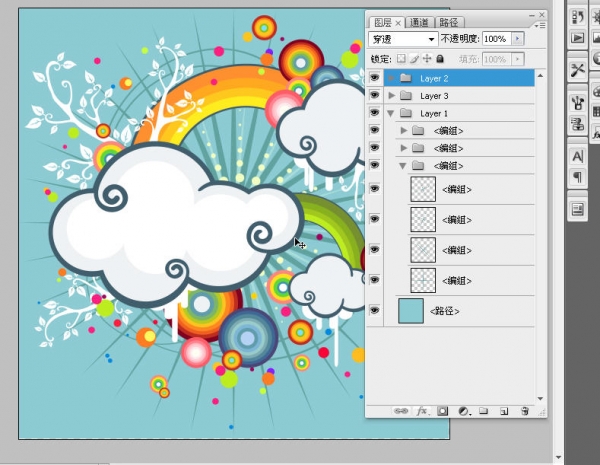Create new adjustment layer
The width and height of the screenshot is (600, 465).
point(463,411)
